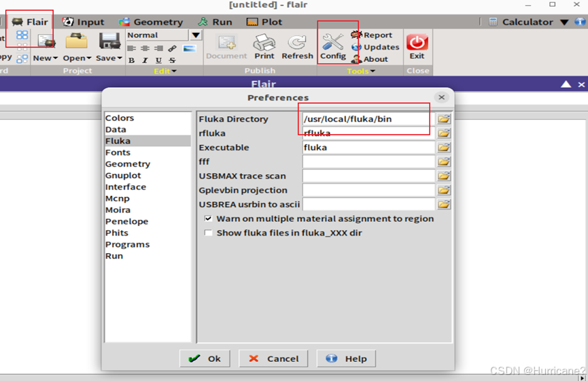
Task: Insert a hyperlink with link icon
Action: (x=173, y=48)
